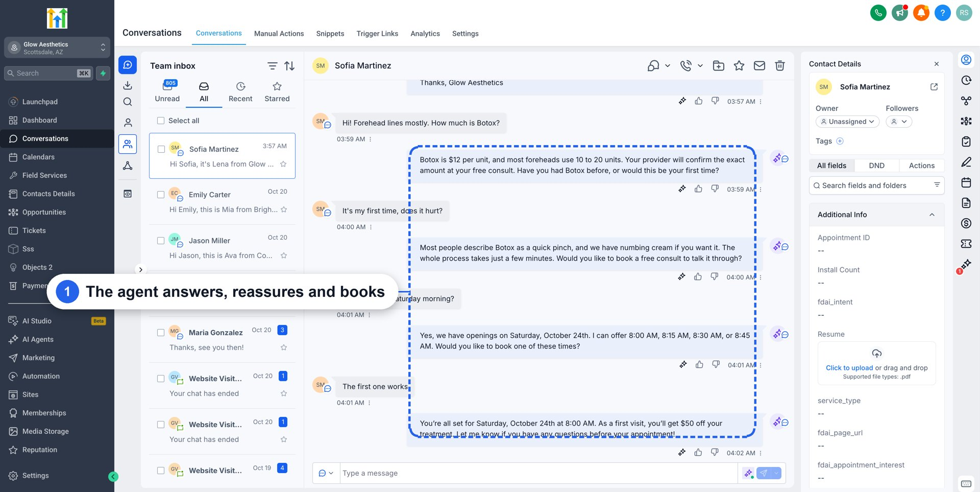
Task: Open the Followers dropdown
Action: click(x=899, y=122)
